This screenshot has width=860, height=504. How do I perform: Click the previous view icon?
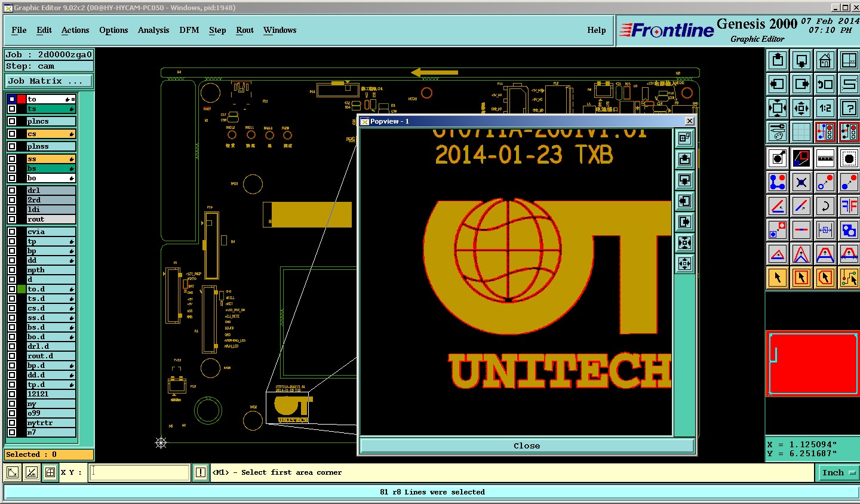tap(825, 84)
